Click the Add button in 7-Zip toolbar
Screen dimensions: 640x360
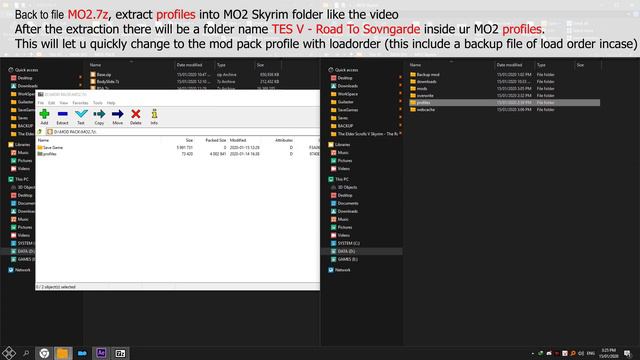click(x=44, y=116)
